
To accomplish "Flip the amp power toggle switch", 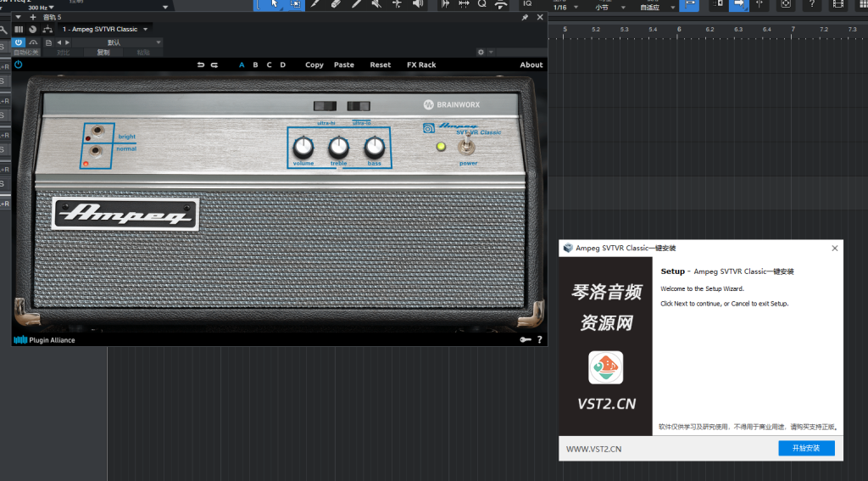I will tap(467, 145).
